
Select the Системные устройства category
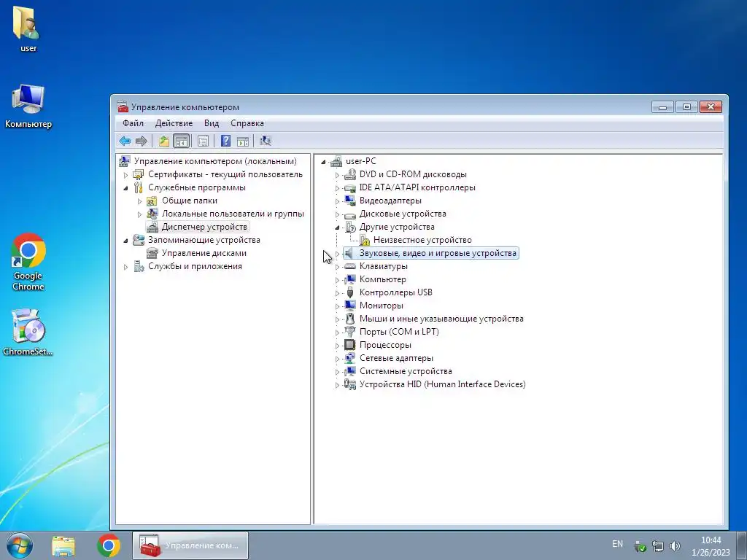406,371
